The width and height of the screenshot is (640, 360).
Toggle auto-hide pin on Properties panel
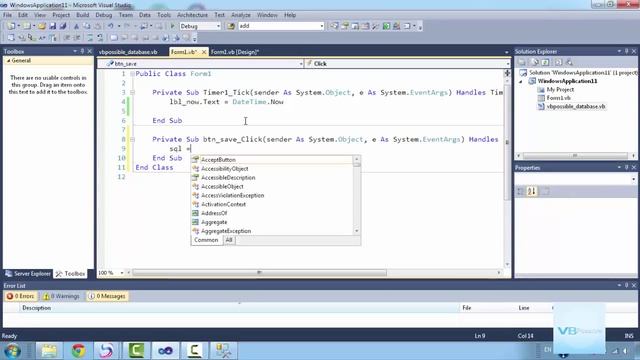[x=627, y=168]
